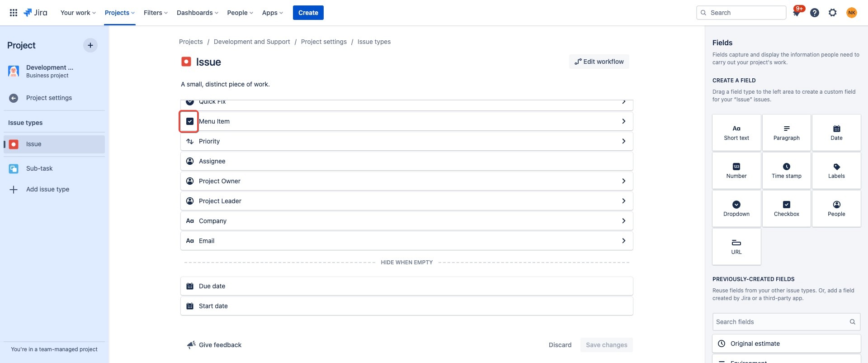
Task: Open the NK user avatar menu
Action: (x=852, y=13)
